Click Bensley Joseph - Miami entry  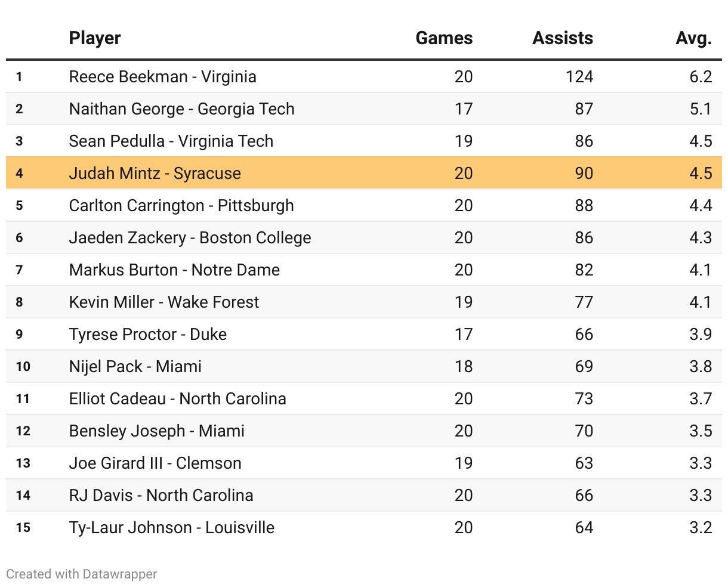[x=156, y=431]
